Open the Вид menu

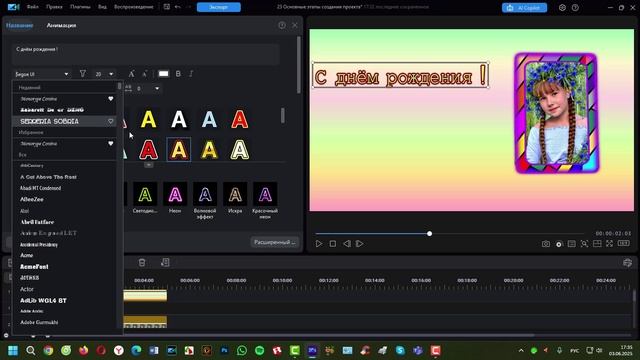point(102,7)
